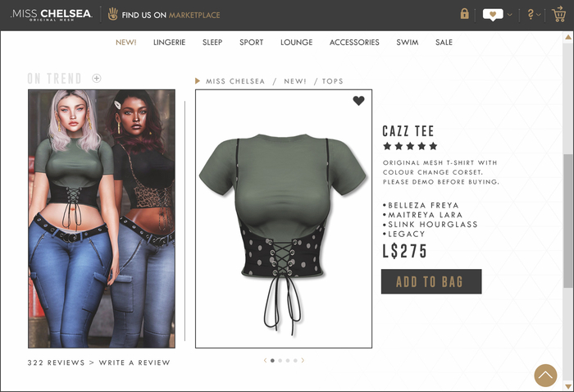Expand the help dropdown chevron
The width and height of the screenshot is (574, 392).
(x=539, y=15)
